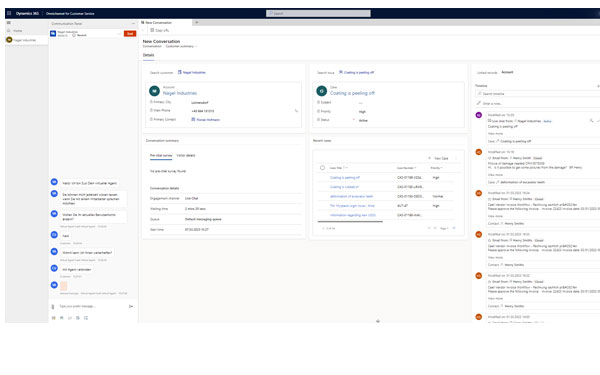Expand View more on live chat timeline entry
The image size is (600, 375).
coord(495,134)
